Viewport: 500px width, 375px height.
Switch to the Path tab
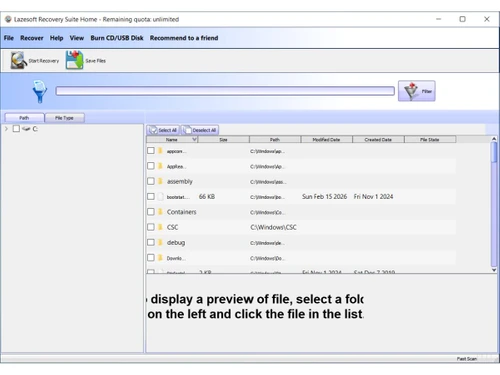tap(24, 118)
